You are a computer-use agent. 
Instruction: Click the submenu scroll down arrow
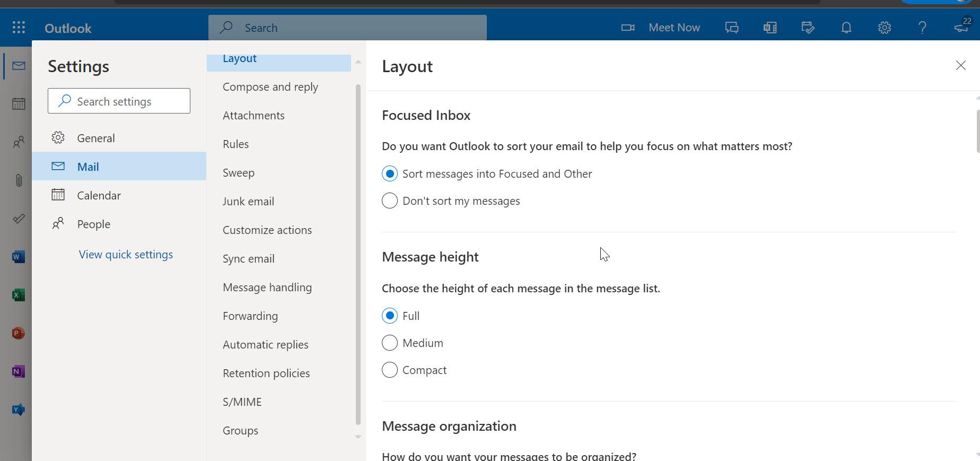[x=358, y=437]
